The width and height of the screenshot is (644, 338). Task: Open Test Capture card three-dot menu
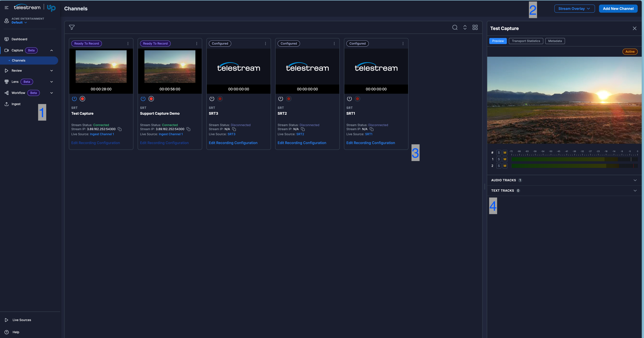[x=128, y=44]
